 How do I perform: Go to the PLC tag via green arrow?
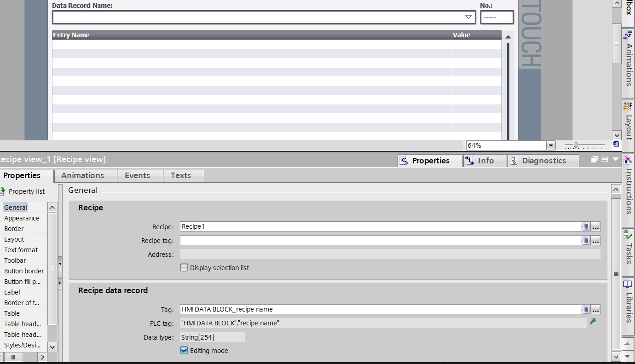point(593,322)
